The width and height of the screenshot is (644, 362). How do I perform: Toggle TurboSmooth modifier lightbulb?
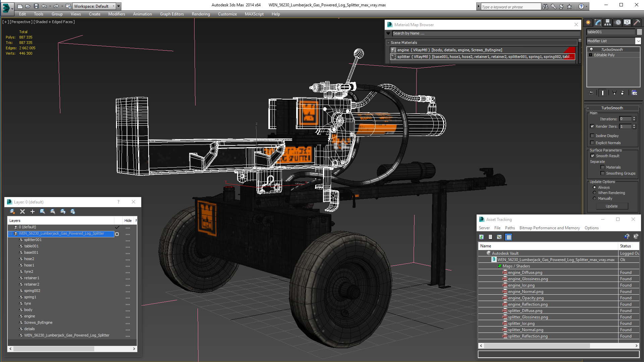591,49
